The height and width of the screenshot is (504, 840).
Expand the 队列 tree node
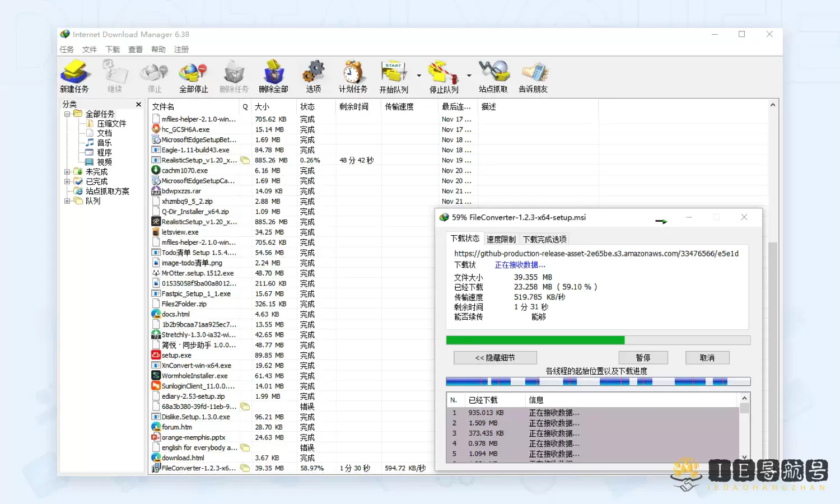[x=67, y=201]
